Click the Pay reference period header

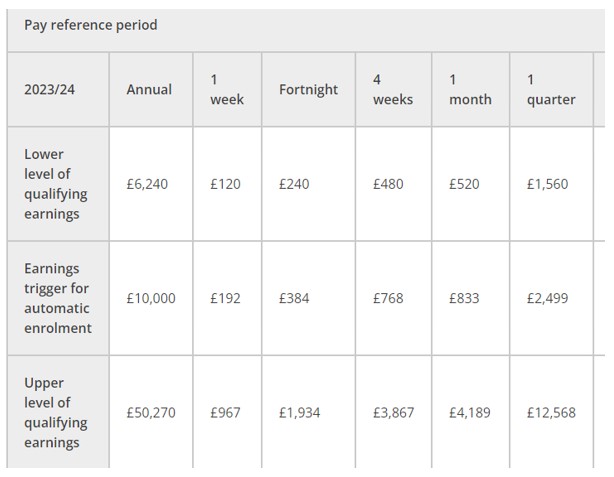91,25
